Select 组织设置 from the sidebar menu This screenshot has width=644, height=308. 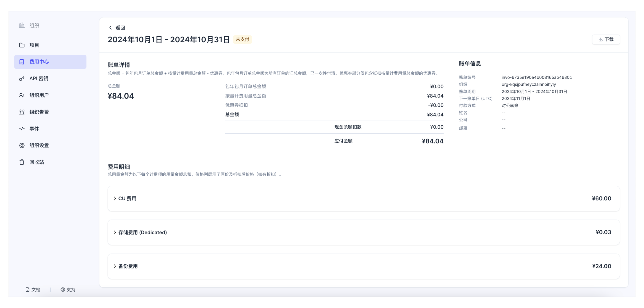click(39, 145)
